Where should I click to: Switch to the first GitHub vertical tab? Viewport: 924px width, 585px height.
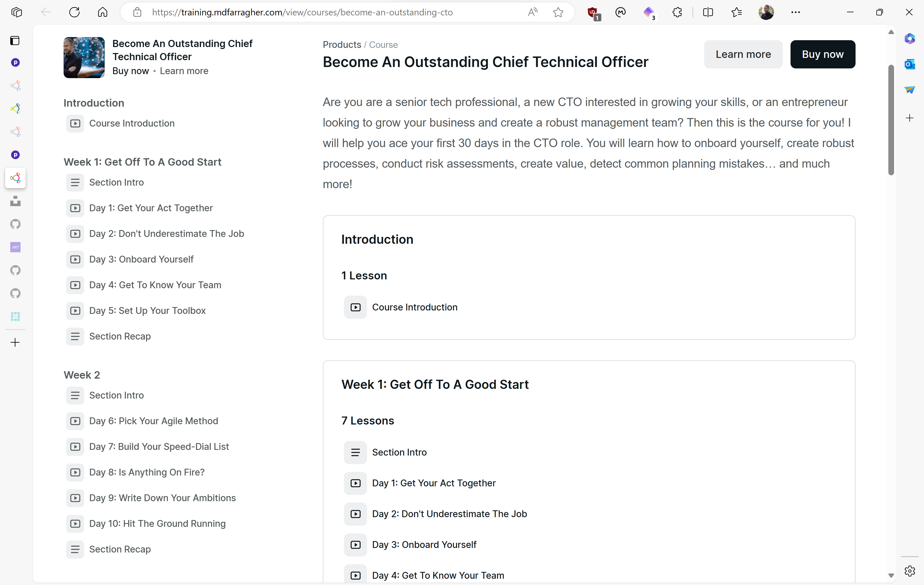[15, 224]
